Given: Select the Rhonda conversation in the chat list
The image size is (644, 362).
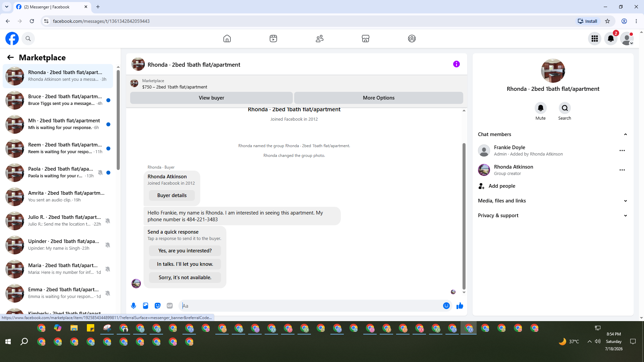Looking at the screenshot, I should coord(58,76).
